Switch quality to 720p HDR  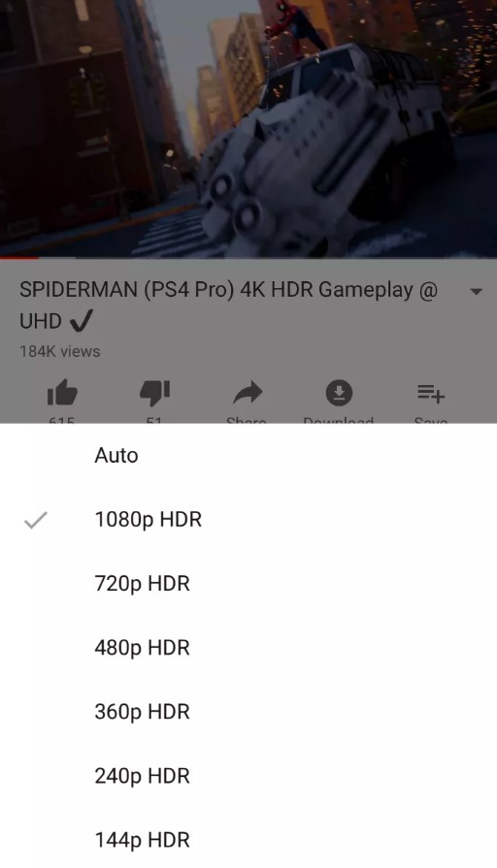[x=248, y=584]
